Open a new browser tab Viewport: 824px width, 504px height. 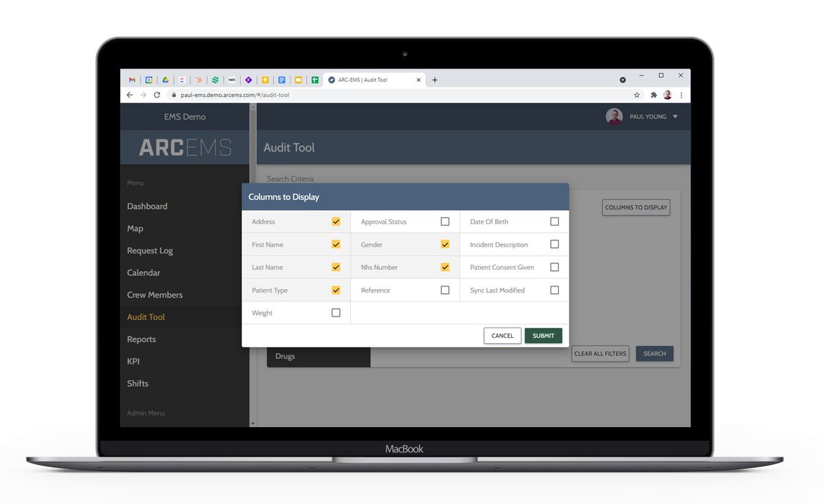point(435,80)
